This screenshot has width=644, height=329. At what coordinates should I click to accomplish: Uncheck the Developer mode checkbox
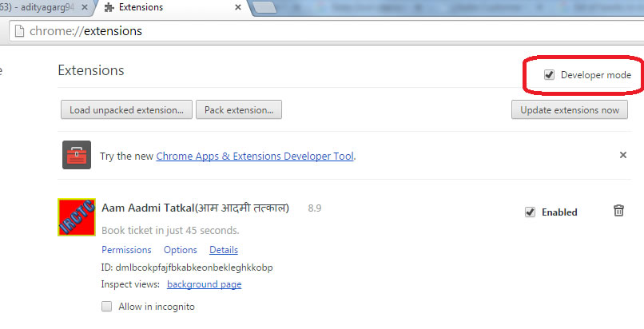pyautogui.click(x=549, y=75)
